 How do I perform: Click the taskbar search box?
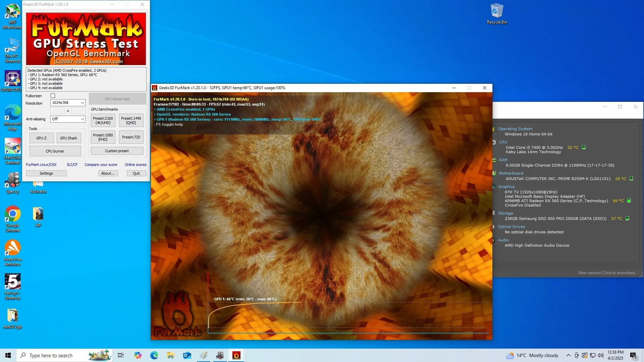pos(64,355)
